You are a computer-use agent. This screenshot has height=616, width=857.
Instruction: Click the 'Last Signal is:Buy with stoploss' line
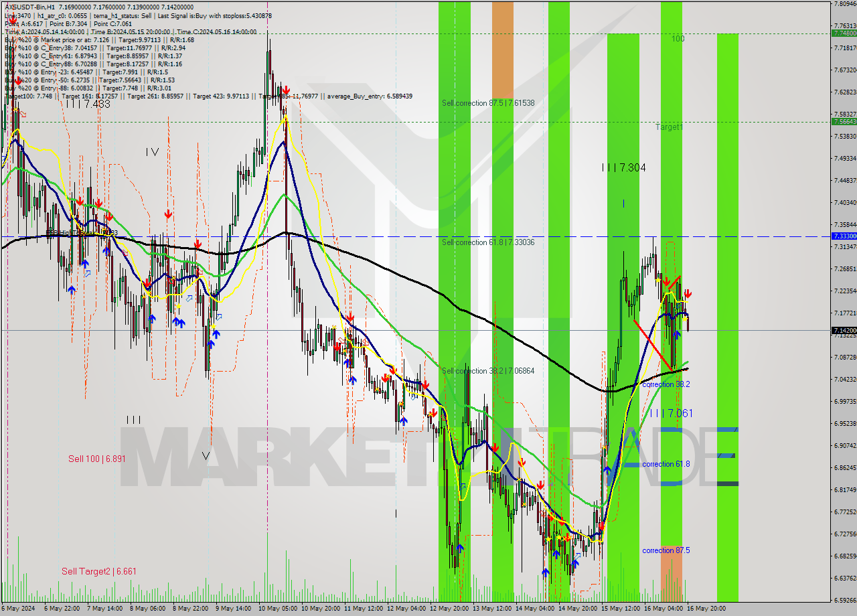pos(214,15)
